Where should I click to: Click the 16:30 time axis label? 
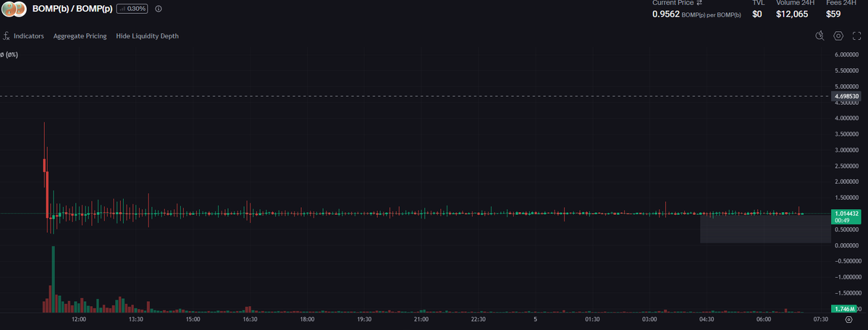[x=250, y=319]
